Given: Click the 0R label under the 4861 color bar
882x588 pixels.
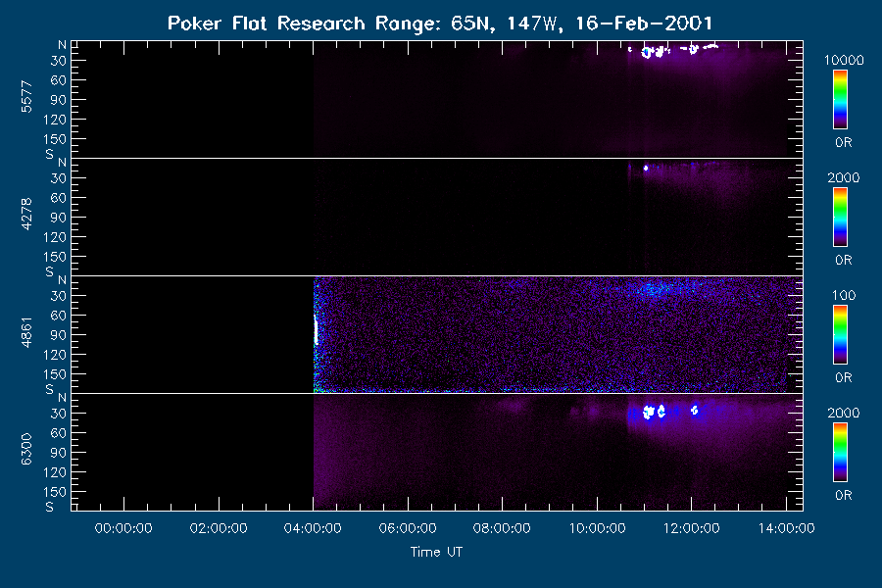Looking at the screenshot, I should (x=844, y=377).
